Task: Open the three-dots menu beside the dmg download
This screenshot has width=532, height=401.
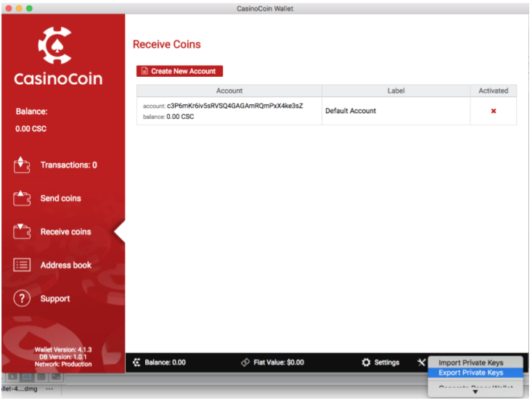Action: pos(49,389)
